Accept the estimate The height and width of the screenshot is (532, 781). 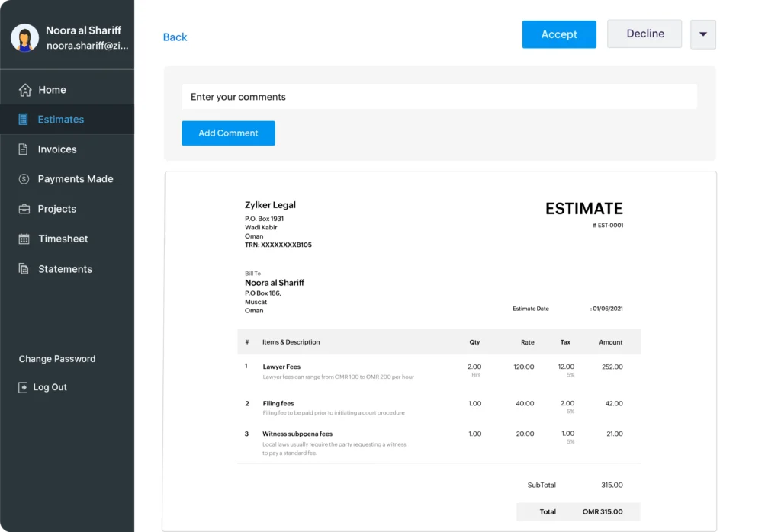click(559, 34)
